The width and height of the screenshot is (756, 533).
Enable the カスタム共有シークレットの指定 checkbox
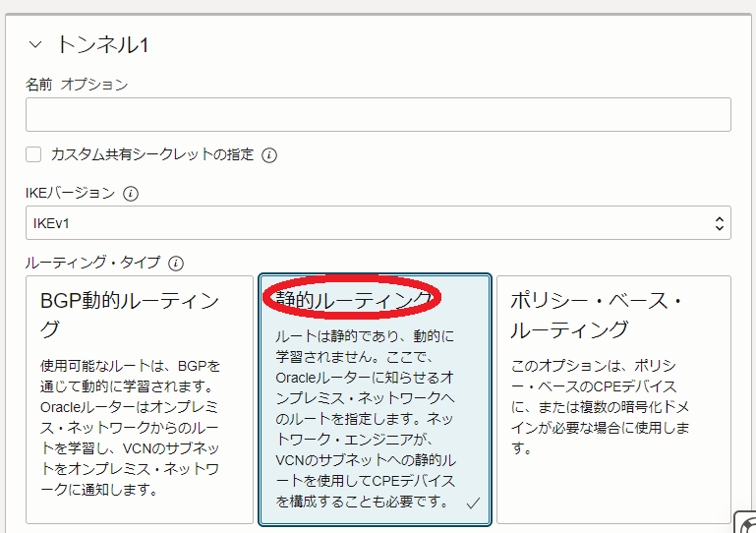click(x=33, y=154)
